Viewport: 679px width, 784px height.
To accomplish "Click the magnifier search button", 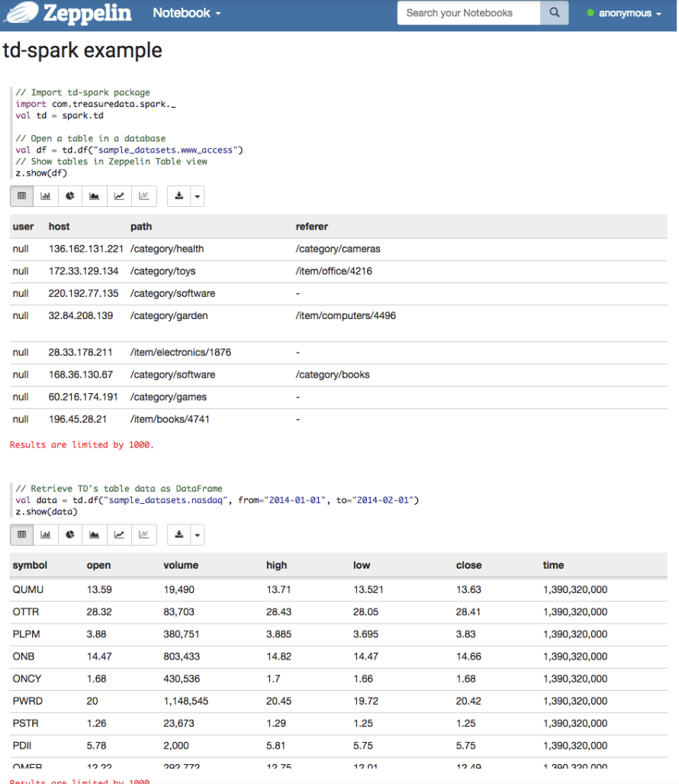I will point(555,13).
